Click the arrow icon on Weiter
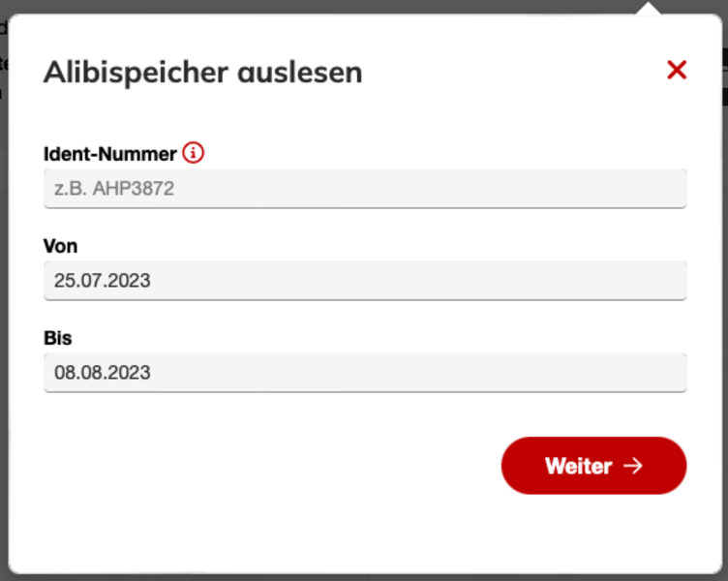The width and height of the screenshot is (728, 581). tap(633, 466)
